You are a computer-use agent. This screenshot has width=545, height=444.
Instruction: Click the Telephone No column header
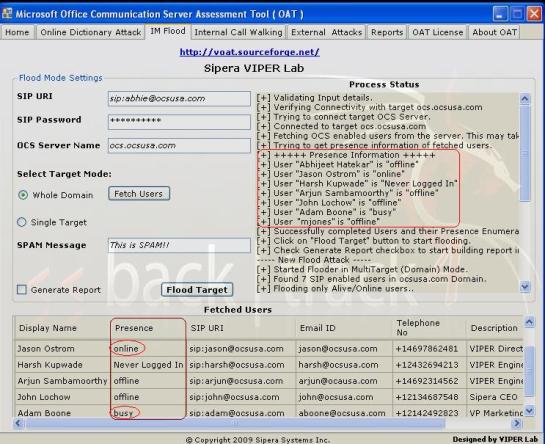coord(429,328)
